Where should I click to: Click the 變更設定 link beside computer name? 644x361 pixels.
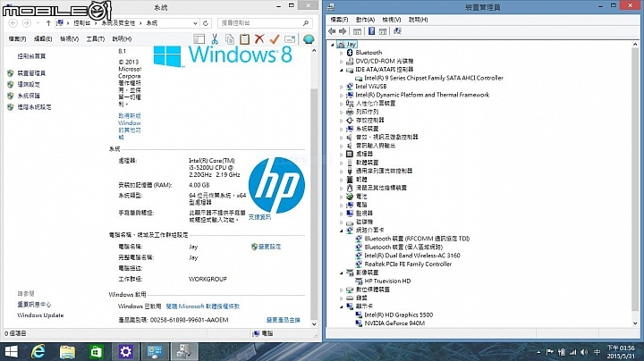[269, 247]
